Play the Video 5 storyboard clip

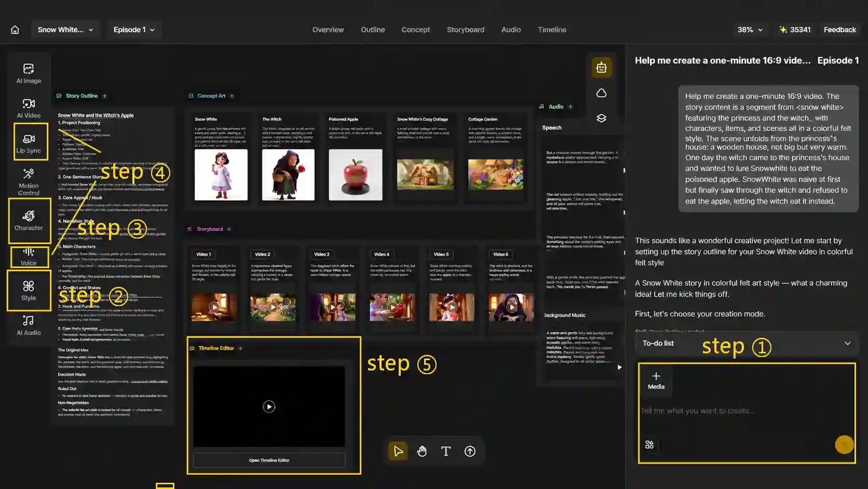point(452,307)
